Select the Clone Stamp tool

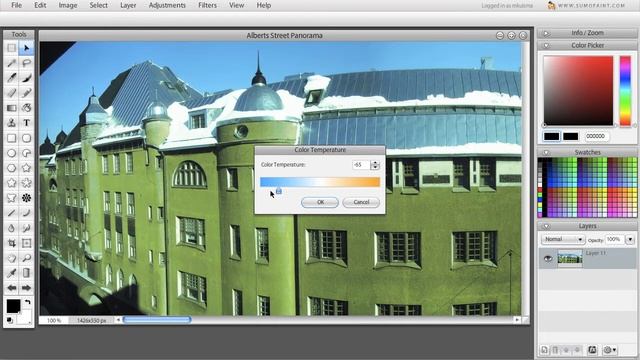pyautogui.click(x=11, y=123)
